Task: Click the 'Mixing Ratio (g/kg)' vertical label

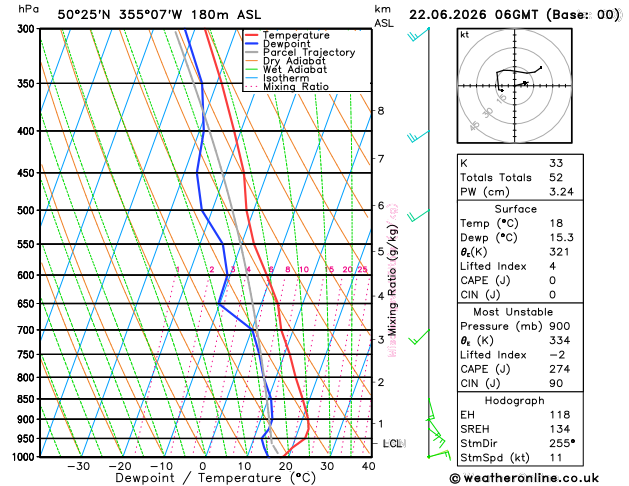Action: 392,280
